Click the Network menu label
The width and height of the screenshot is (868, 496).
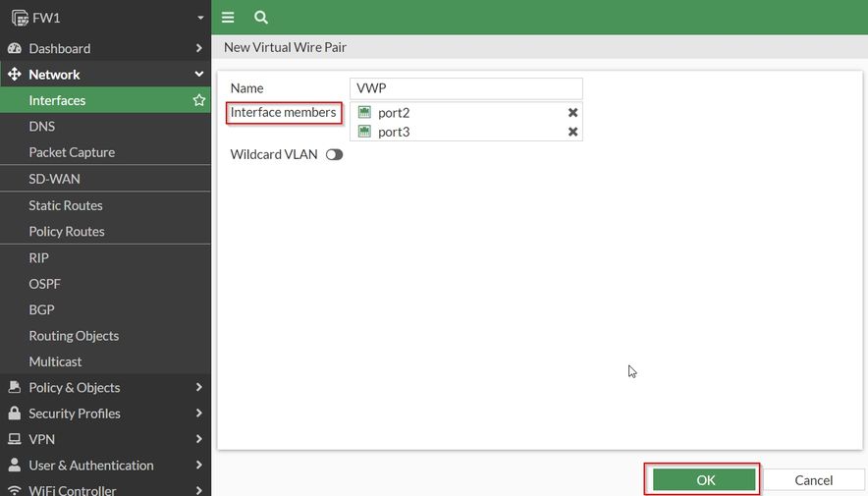[54, 75]
